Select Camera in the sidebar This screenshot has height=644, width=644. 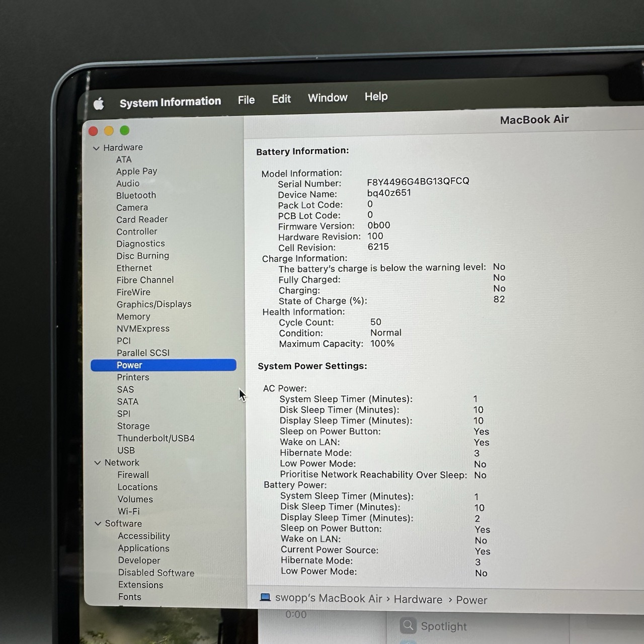pos(132,208)
